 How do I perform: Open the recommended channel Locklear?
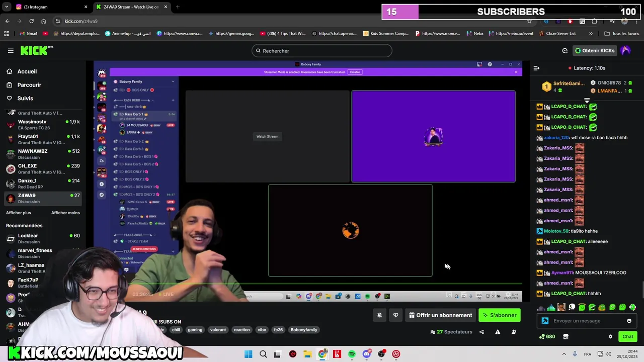pyautogui.click(x=43, y=238)
